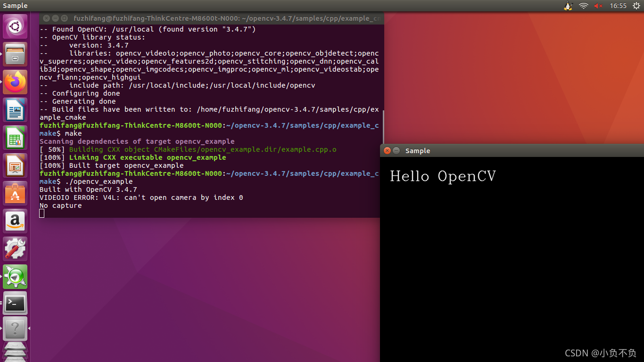The height and width of the screenshot is (362, 644).
Task: Click 'Scanning dependencies of target' line
Action: (137, 141)
